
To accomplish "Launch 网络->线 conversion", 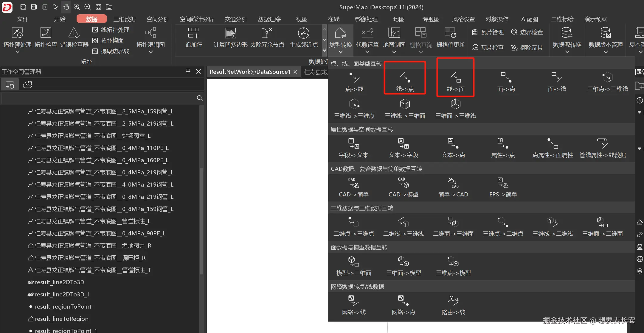I will (x=354, y=305).
